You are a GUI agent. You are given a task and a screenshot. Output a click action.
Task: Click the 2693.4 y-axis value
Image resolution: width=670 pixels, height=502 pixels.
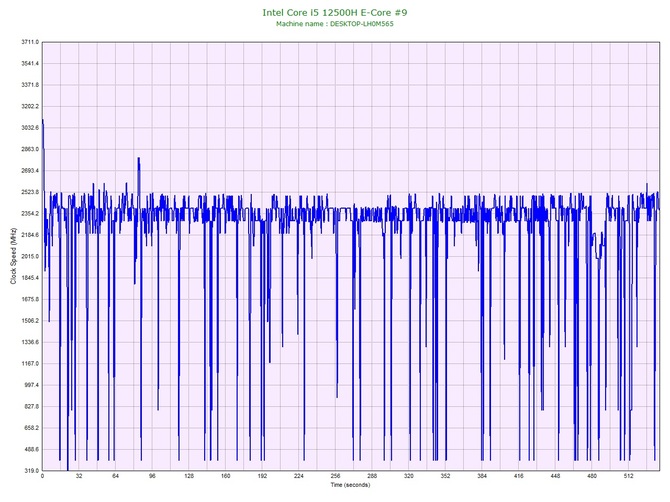(30, 170)
